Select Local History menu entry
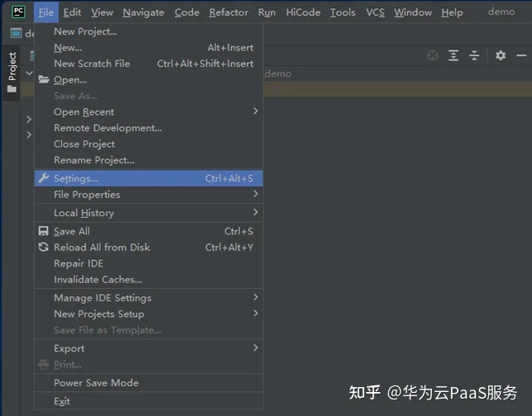The image size is (532, 416). 149,213
